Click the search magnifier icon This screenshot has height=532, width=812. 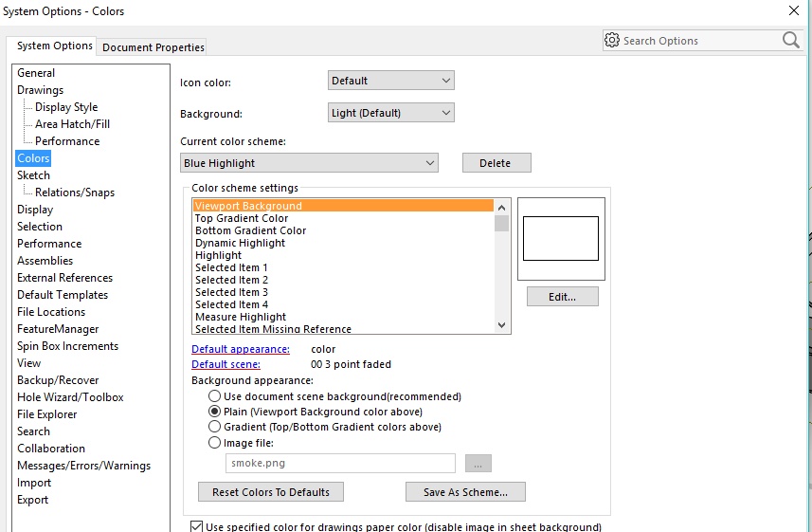pyautogui.click(x=791, y=40)
